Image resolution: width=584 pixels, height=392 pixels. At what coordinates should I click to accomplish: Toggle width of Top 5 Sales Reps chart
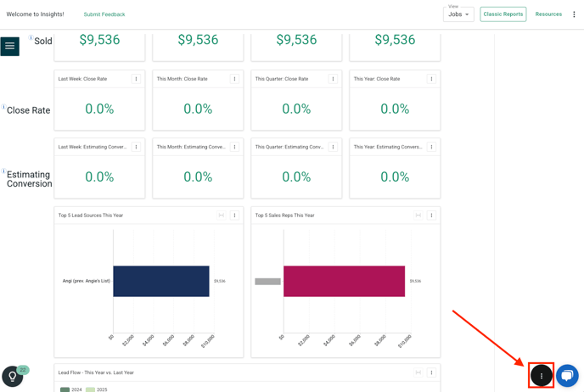pyautogui.click(x=418, y=216)
